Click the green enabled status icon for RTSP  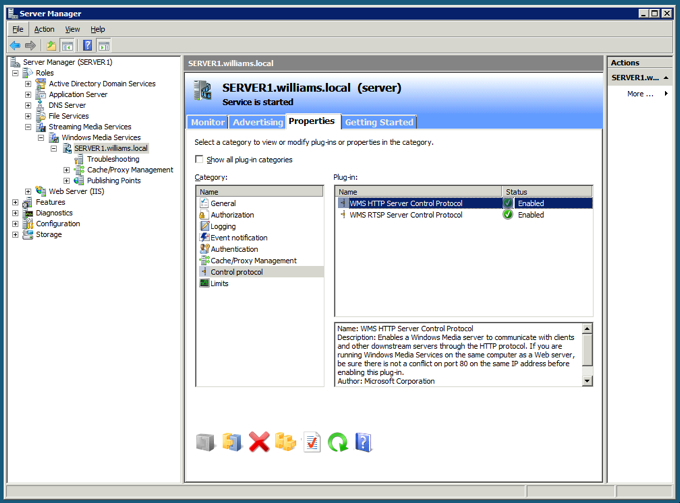coord(508,215)
